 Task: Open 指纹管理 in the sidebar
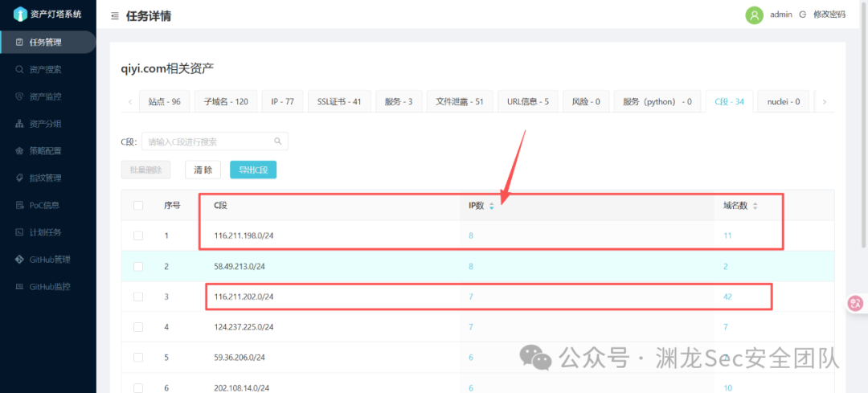(x=48, y=178)
